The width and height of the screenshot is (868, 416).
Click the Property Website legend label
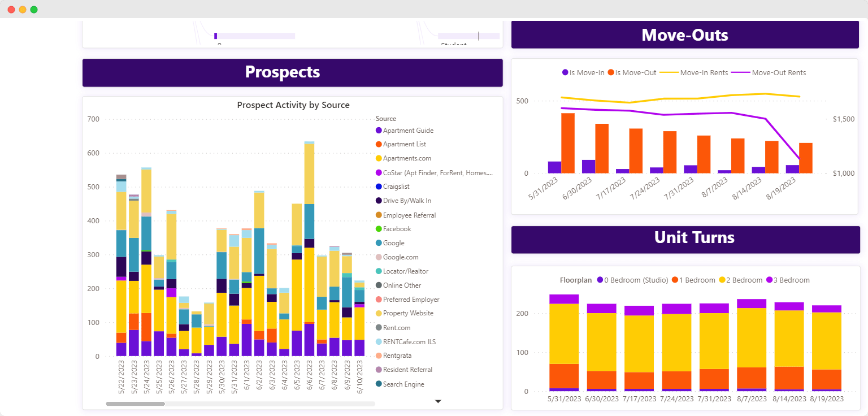(408, 313)
